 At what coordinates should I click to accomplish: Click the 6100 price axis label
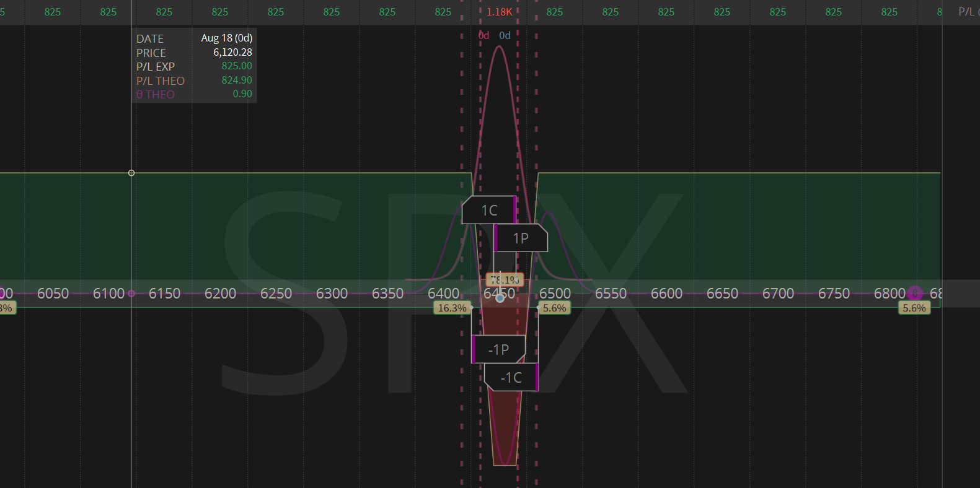(x=108, y=293)
